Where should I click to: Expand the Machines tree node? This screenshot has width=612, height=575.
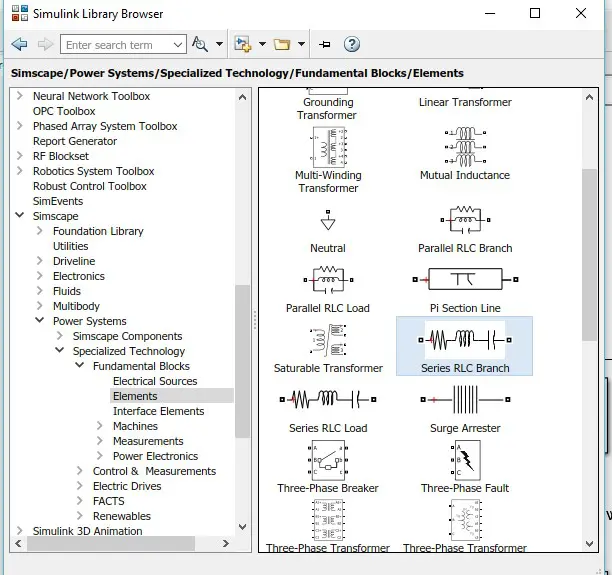click(100, 426)
